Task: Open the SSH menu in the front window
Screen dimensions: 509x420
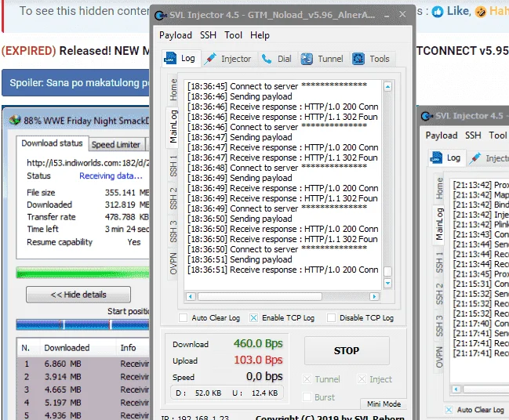Action: tap(208, 35)
